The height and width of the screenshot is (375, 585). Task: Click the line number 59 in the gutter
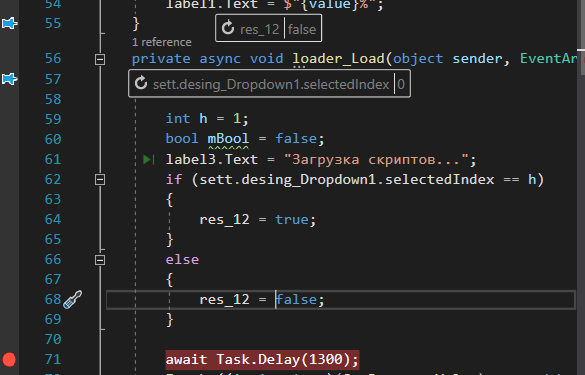tap(53, 119)
